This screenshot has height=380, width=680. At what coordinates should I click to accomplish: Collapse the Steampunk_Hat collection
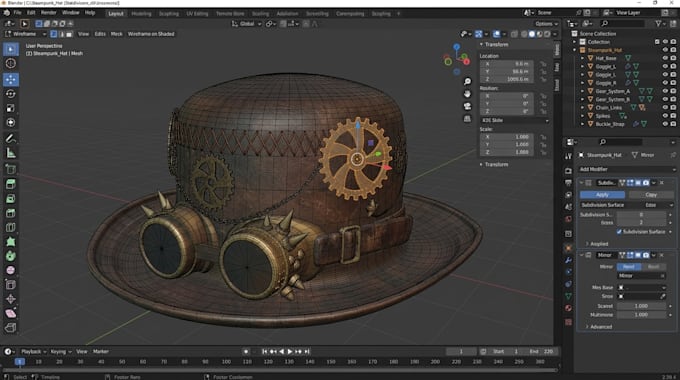point(575,50)
